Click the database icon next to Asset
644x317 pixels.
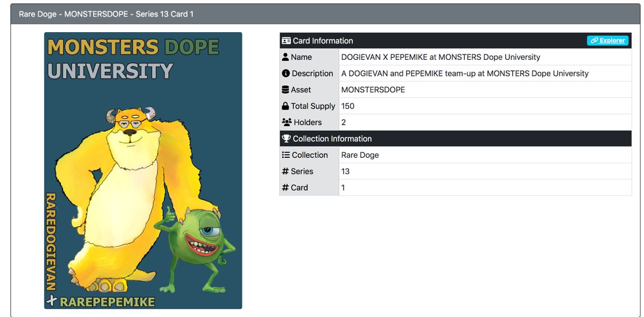coord(285,90)
